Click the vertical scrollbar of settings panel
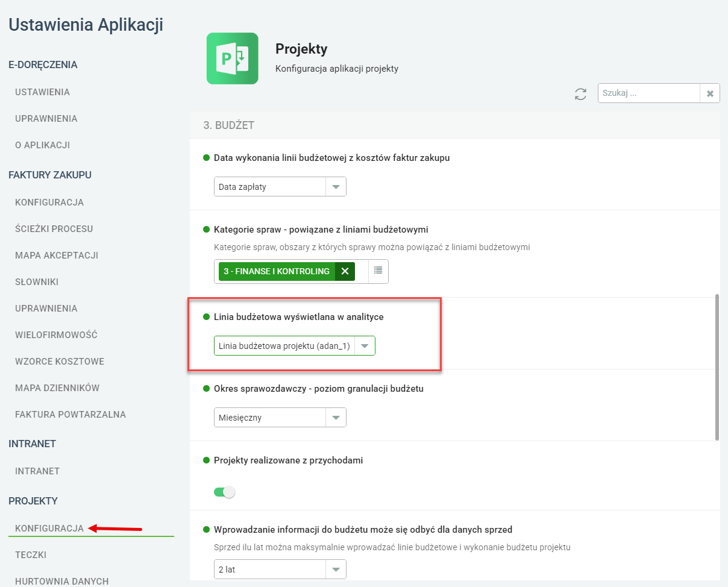The image size is (728, 587). click(717, 368)
